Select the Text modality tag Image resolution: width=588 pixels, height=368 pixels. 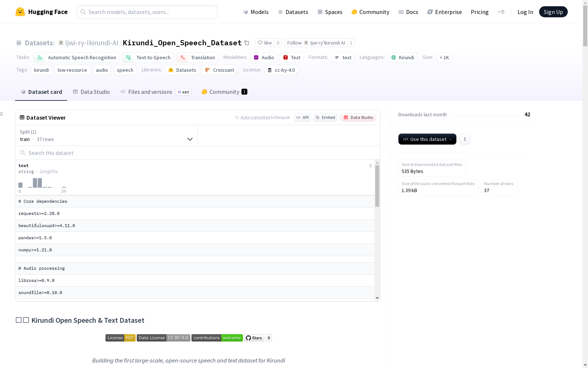292,57
